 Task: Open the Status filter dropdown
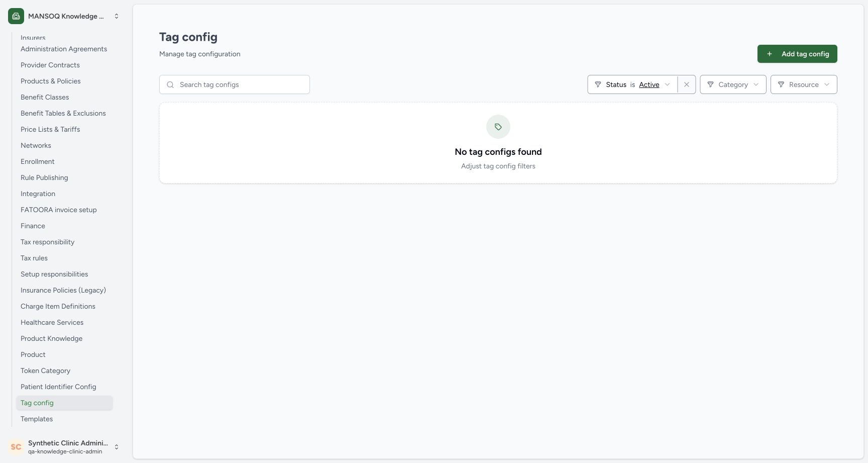tap(632, 84)
